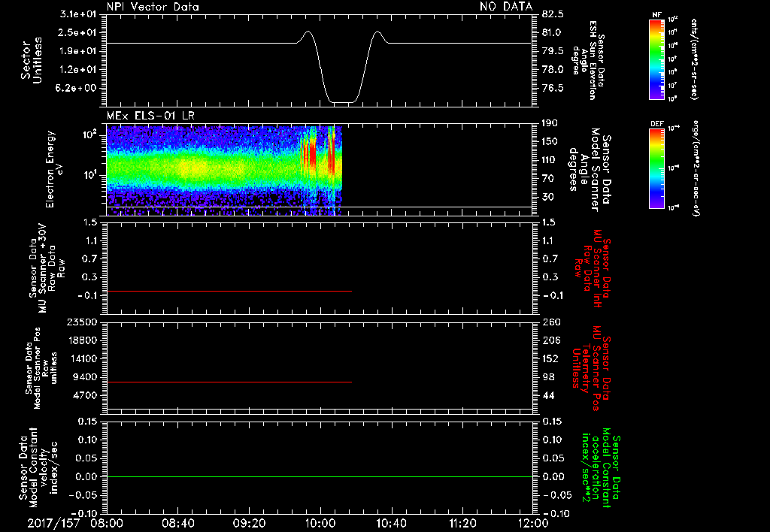Click the "09:20" time axis label
Image resolution: width=770 pixels, height=532 pixels.
(x=249, y=523)
